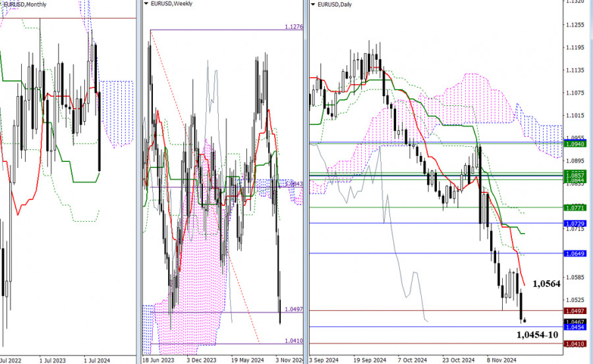This screenshot has height=364, width=593.
Task: Click the 1.1075 value on Daily price scale
Action: (575, 93)
